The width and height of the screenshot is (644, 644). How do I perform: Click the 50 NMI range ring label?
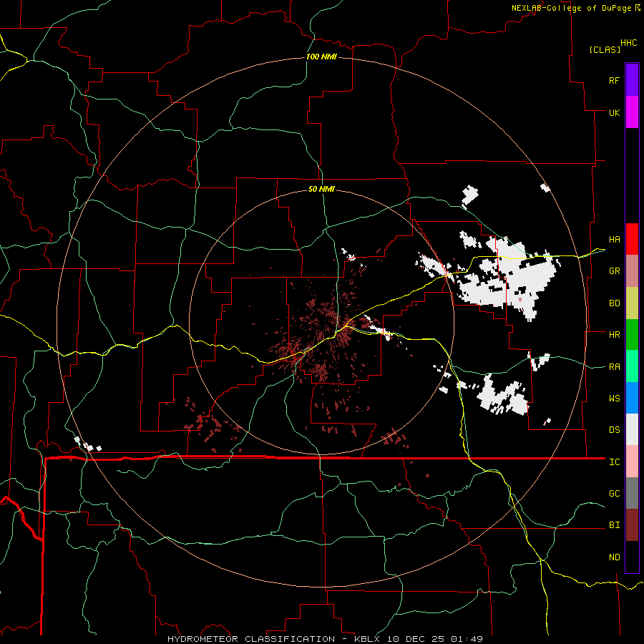321,189
